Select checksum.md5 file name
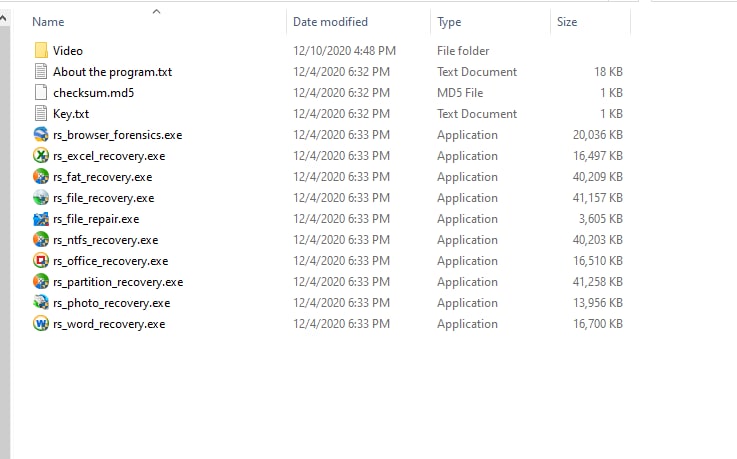The image size is (737, 459). click(94, 93)
